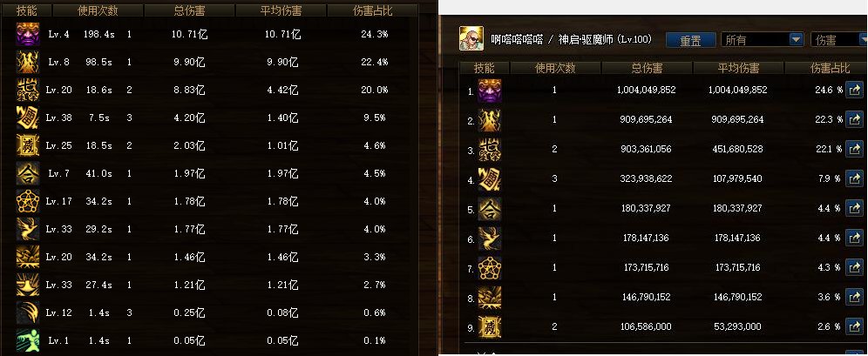Click share icon for row 1 at 24.6 %
The image size is (868, 356).
coord(855,90)
